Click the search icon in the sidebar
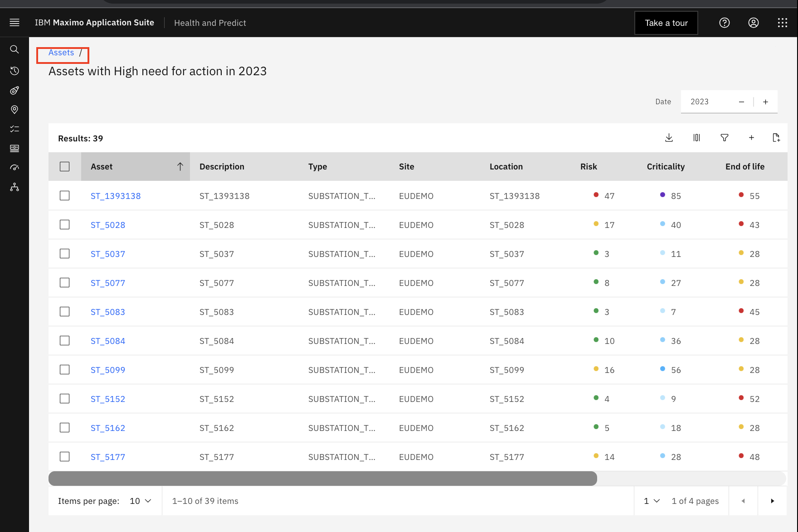 pyautogui.click(x=15, y=49)
